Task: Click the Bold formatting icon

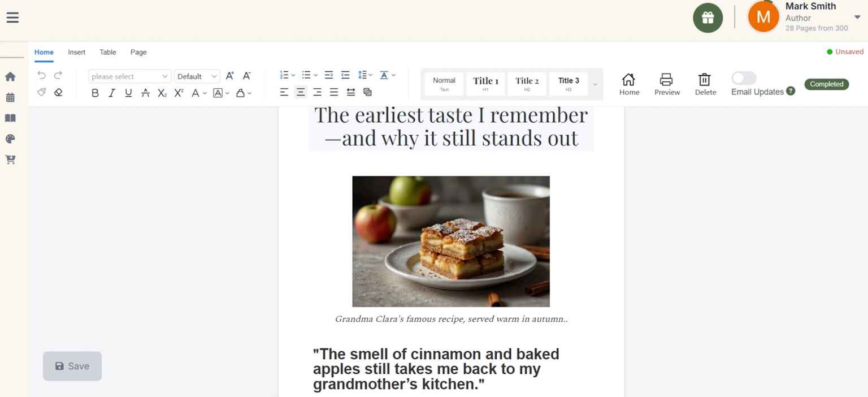Action: [x=95, y=93]
